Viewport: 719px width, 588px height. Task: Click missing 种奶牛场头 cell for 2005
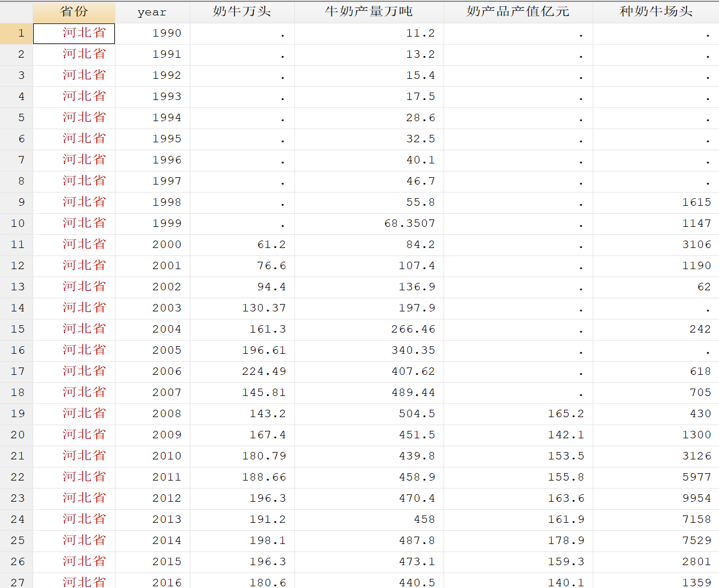[x=656, y=350]
